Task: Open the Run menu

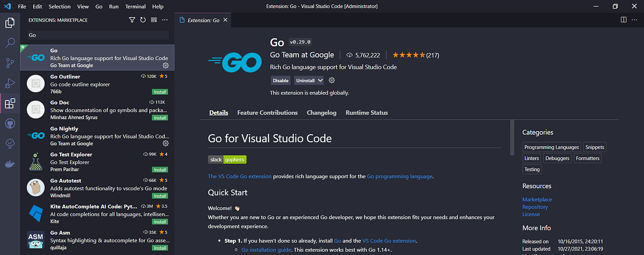Action: (114, 6)
